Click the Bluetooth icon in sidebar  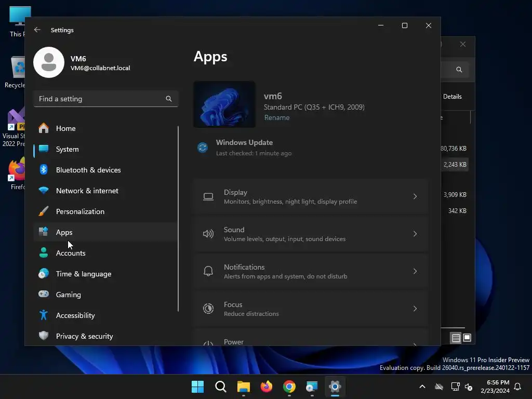[x=44, y=169]
